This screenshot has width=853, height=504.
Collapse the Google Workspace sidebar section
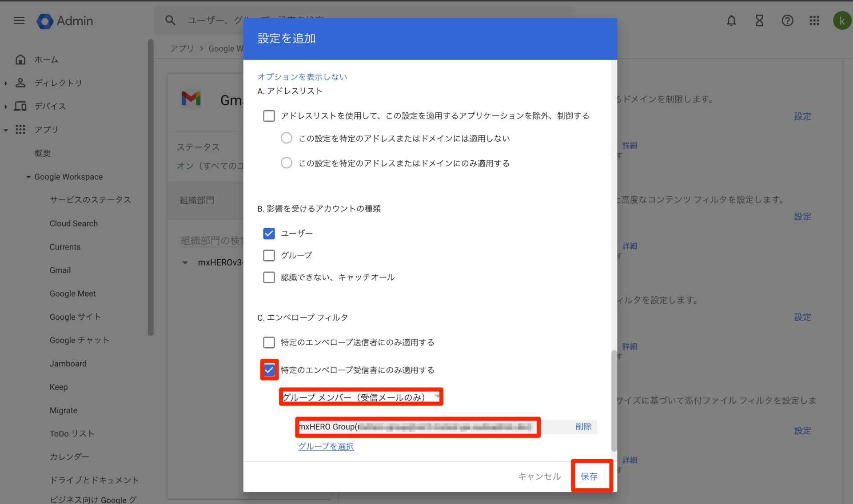[x=29, y=177]
